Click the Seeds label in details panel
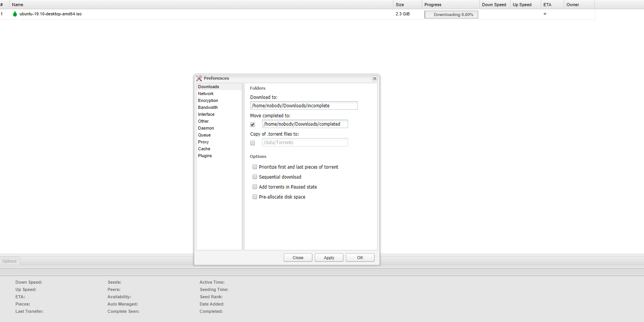 click(x=114, y=282)
